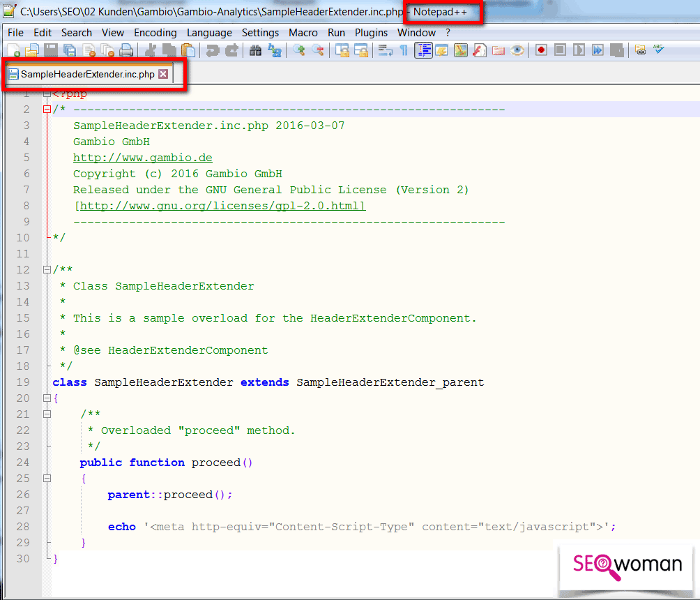Open Find with the binoculars icon
Image resolution: width=700 pixels, height=600 pixels.
tap(255, 50)
